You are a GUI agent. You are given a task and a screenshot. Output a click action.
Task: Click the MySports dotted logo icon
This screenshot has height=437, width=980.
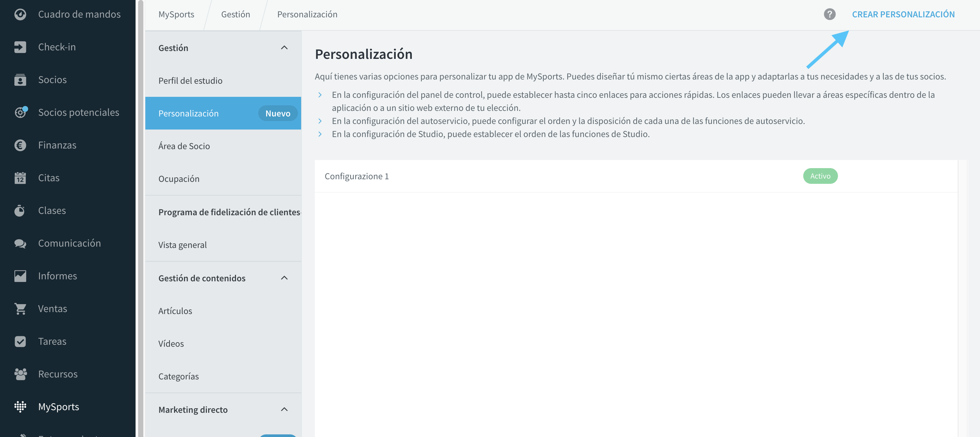[20, 407]
